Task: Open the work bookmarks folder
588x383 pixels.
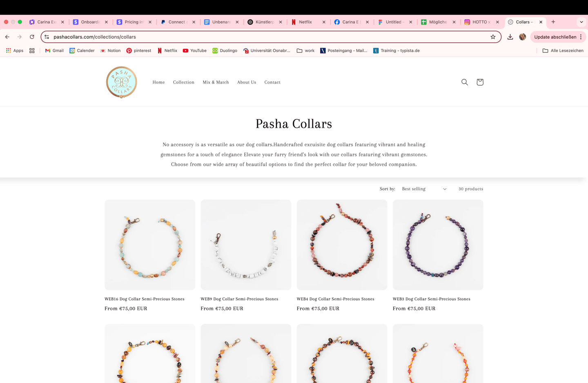Action: tap(305, 51)
